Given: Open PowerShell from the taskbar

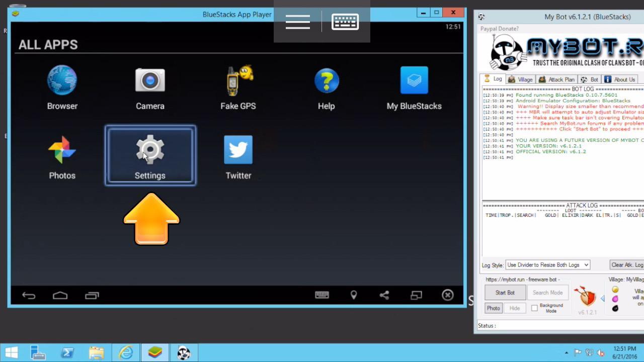Looking at the screenshot, I should pos(67,353).
